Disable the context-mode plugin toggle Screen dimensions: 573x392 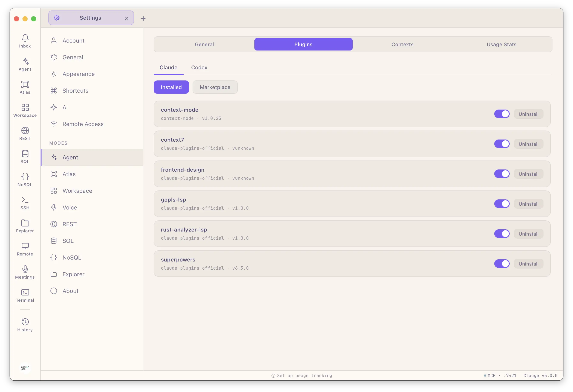pyautogui.click(x=502, y=114)
